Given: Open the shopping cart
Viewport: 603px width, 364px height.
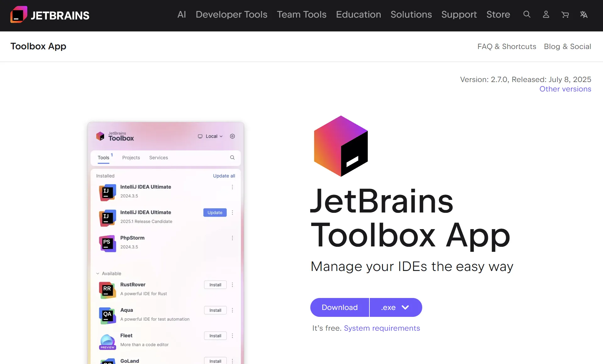Looking at the screenshot, I should click(x=565, y=14).
